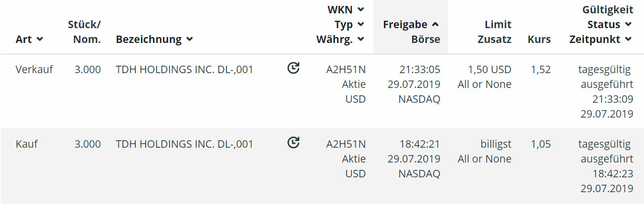Select the Kauf order row label
The image size is (644, 204).
click(27, 144)
